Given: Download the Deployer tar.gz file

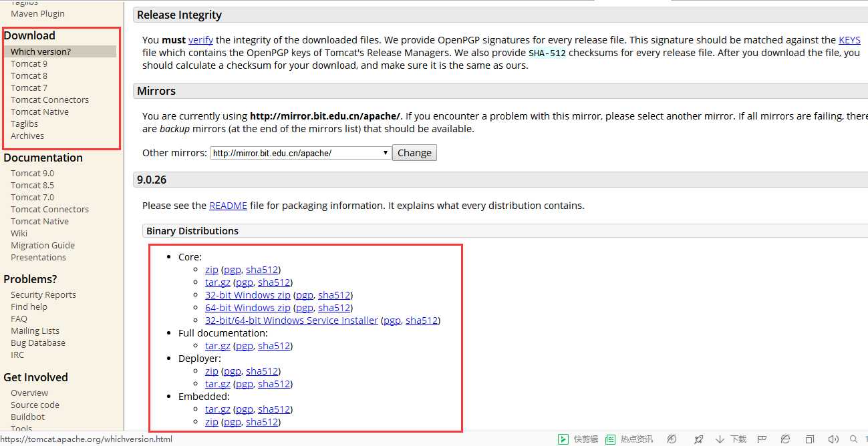Looking at the screenshot, I should [218, 384].
